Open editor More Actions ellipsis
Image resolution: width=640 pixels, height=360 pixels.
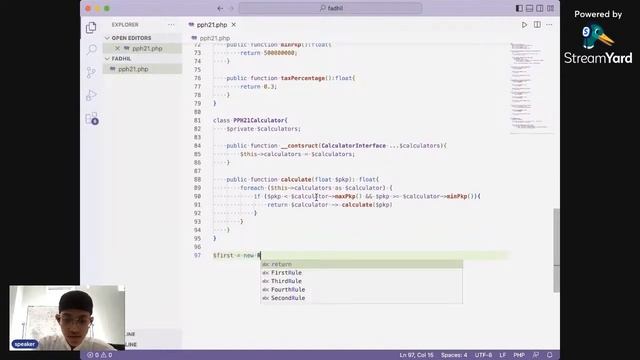point(549,25)
